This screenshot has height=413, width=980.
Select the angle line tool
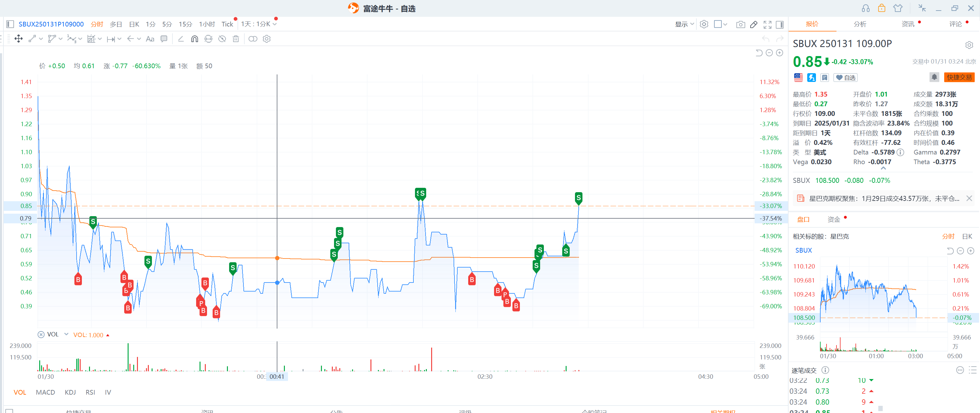click(181, 39)
